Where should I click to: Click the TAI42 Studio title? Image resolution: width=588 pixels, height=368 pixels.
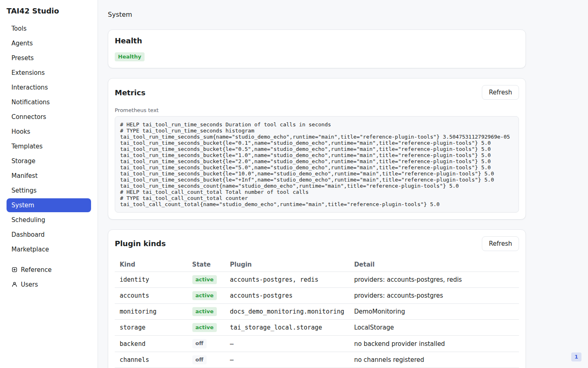point(33,11)
